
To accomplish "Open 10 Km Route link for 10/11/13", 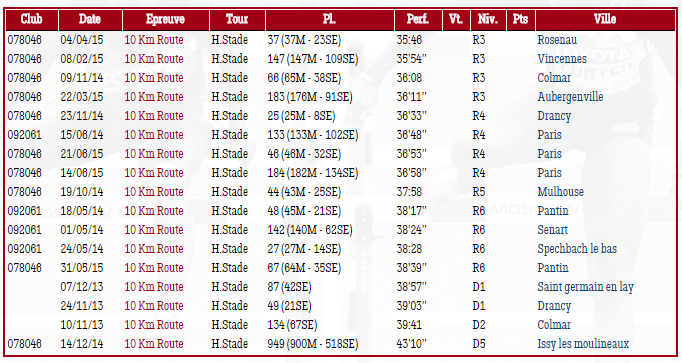I will (x=154, y=325).
